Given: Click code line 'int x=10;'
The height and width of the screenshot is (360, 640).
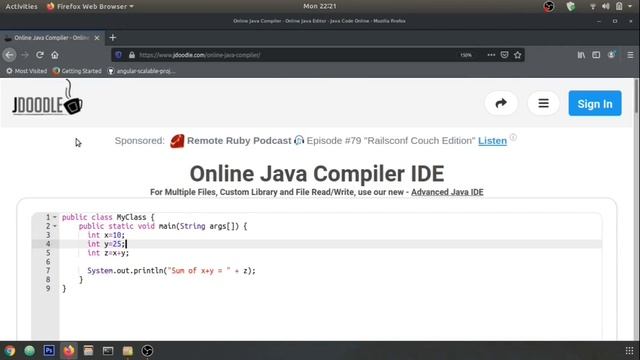Looking at the screenshot, I should coord(106,235).
